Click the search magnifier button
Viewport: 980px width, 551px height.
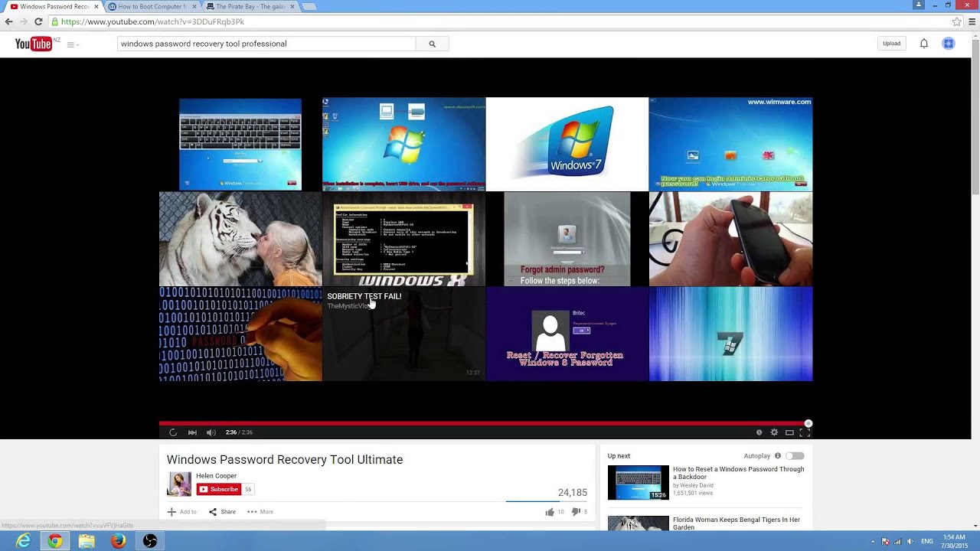click(432, 44)
